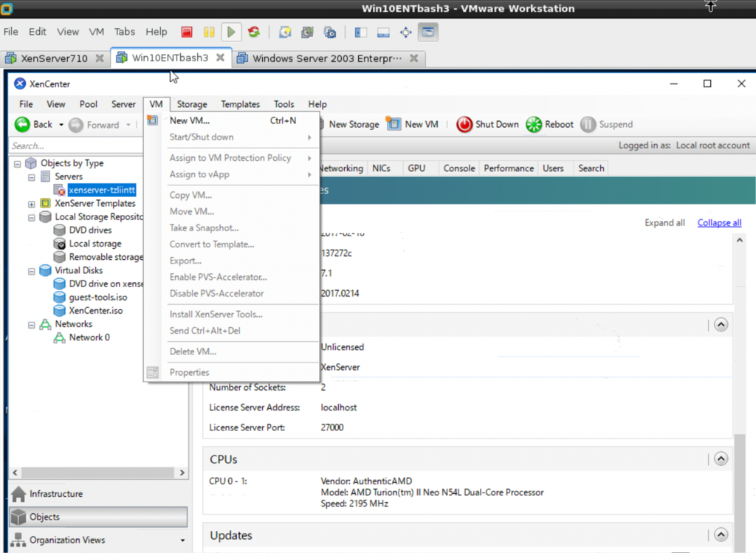Click the Organization Views icon
This screenshot has height=553, width=756.
18,540
